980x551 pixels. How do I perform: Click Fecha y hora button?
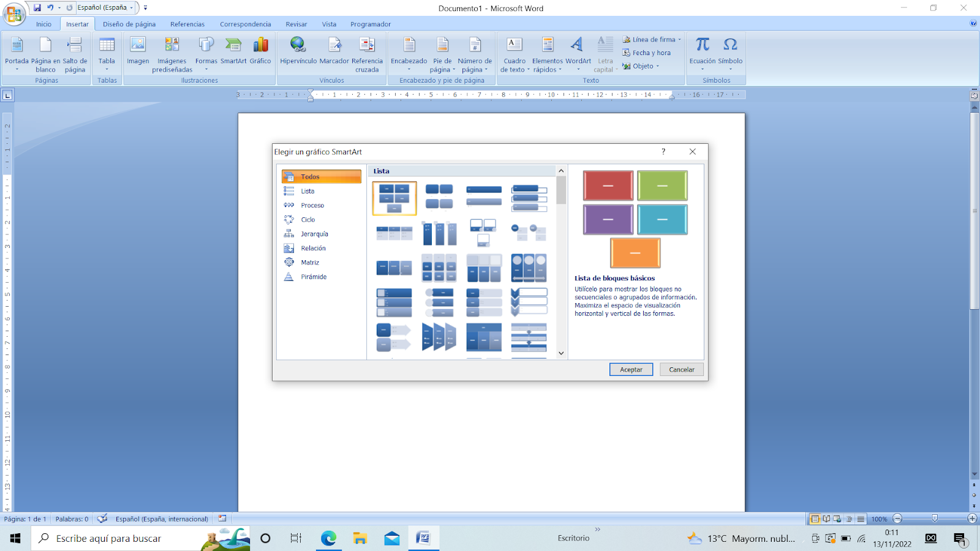pyautogui.click(x=647, y=53)
